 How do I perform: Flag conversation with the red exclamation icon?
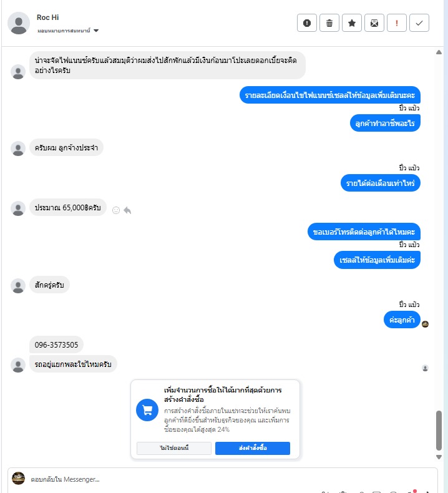(x=397, y=23)
